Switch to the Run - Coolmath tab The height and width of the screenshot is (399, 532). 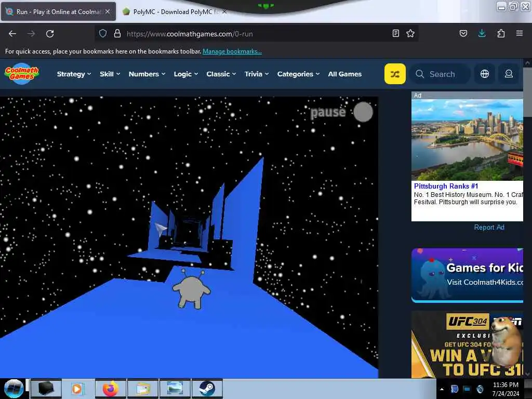coord(58,11)
